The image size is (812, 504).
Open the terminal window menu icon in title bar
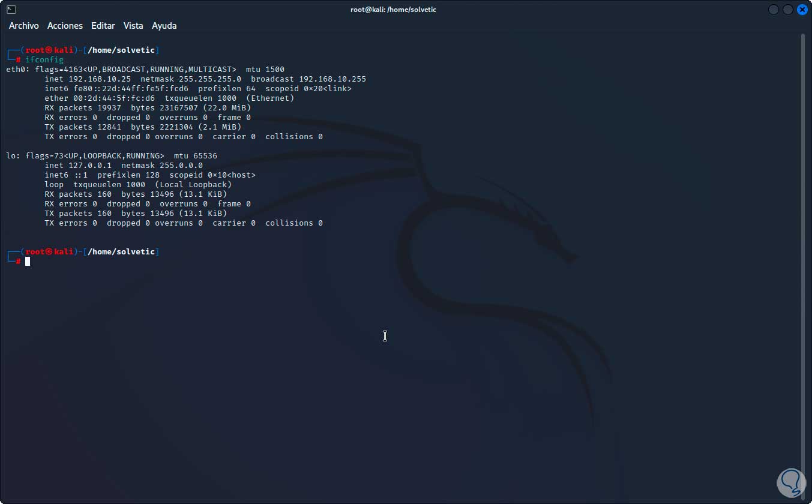(x=11, y=10)
